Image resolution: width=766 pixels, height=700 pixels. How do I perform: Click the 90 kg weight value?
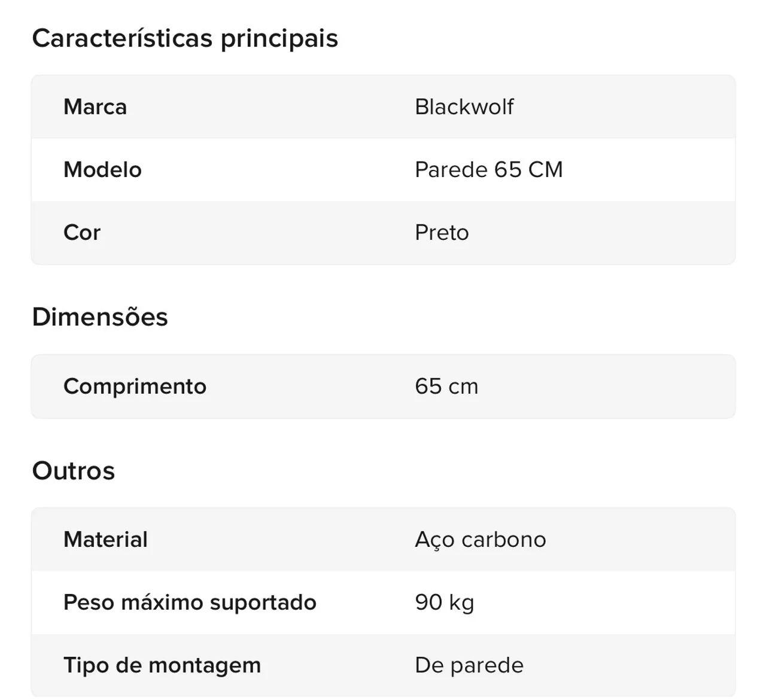point(445,602)
